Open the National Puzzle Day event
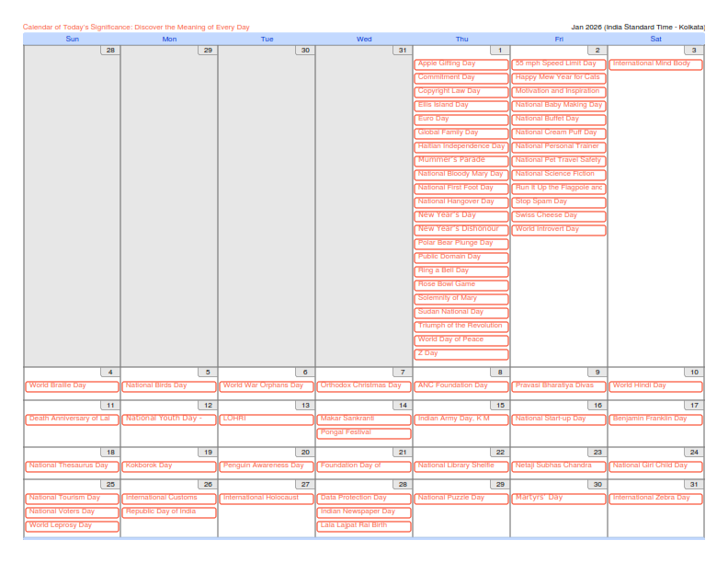This screenshot has width=728, height=563. pos(461,499)
